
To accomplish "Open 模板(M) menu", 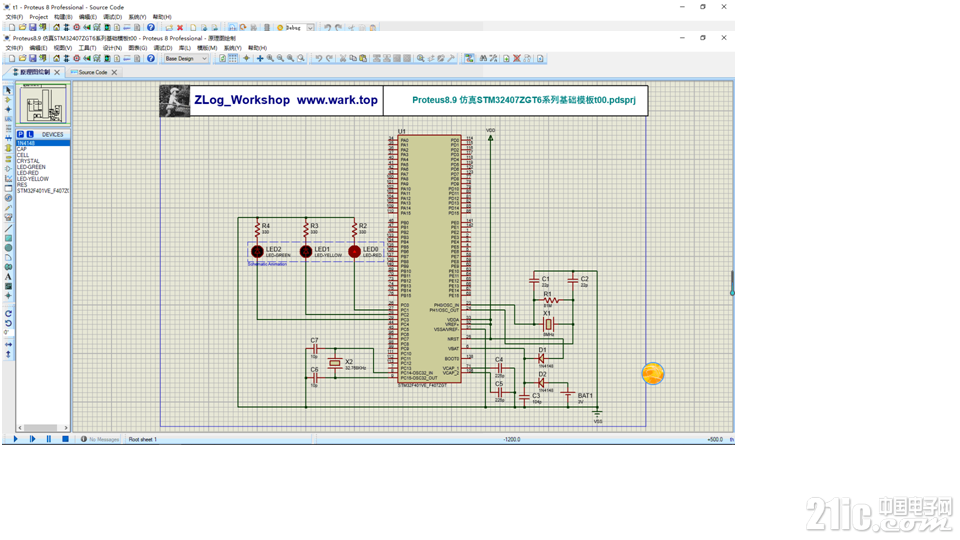I will [207, 48].
